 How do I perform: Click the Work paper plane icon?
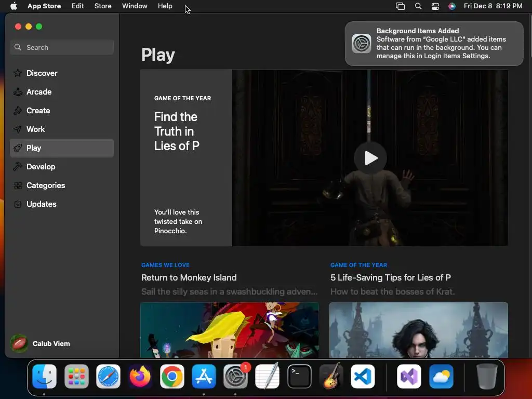(x=18, y=129)
